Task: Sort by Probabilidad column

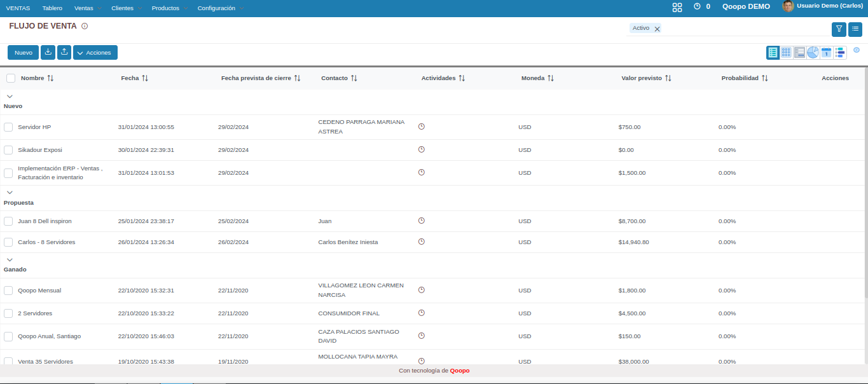Action: point(764,78)
